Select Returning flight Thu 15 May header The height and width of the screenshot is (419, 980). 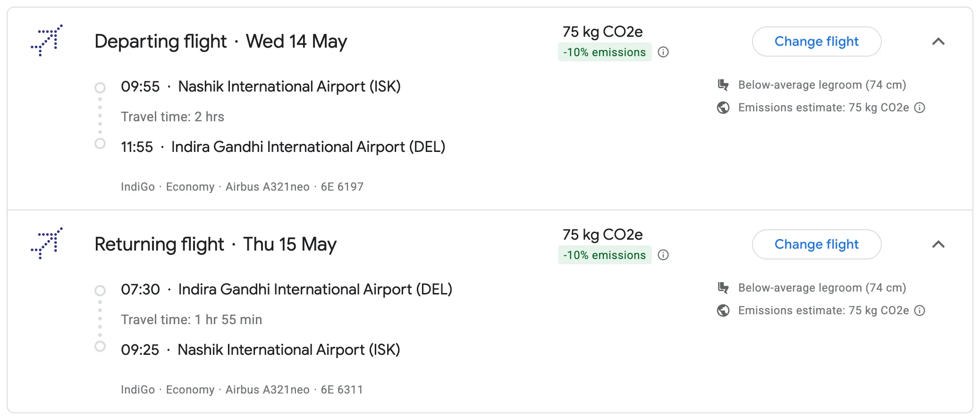click(x=215, y=244)
